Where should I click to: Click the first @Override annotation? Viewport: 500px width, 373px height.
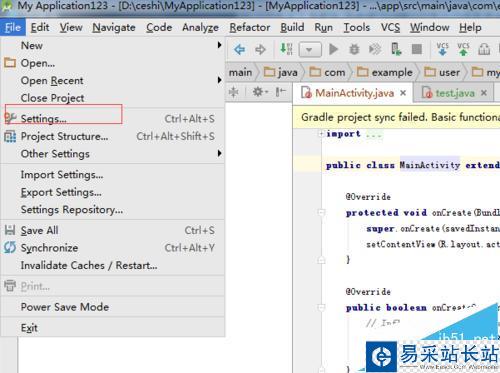[368, 197]
